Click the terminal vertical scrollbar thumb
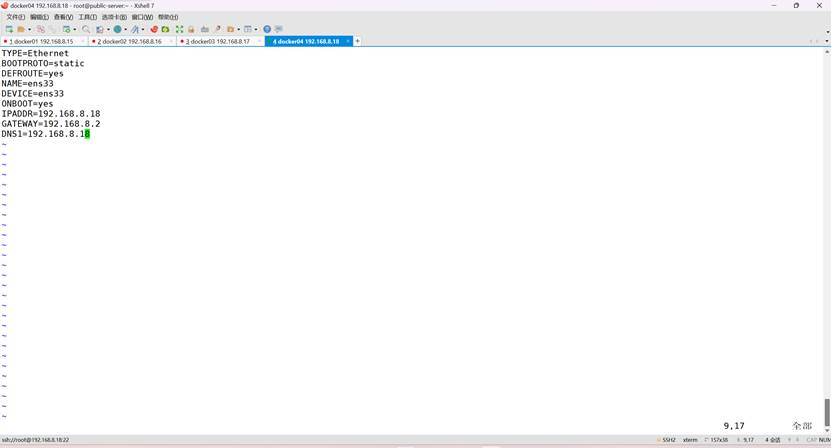The image size is (831, 448). 827,412
